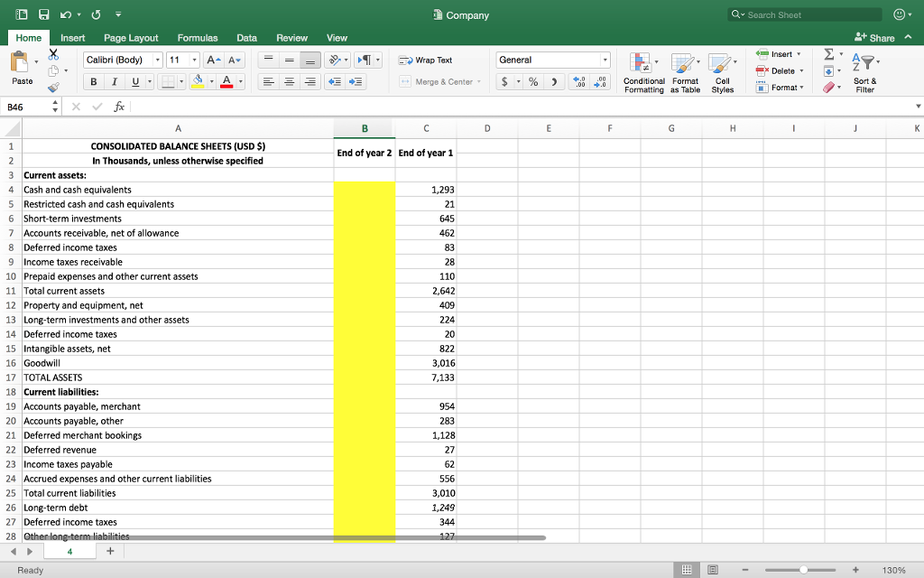
Task: Click the yellow fill color swatch button
Action: pyautogui.click(x=198, y=82)
